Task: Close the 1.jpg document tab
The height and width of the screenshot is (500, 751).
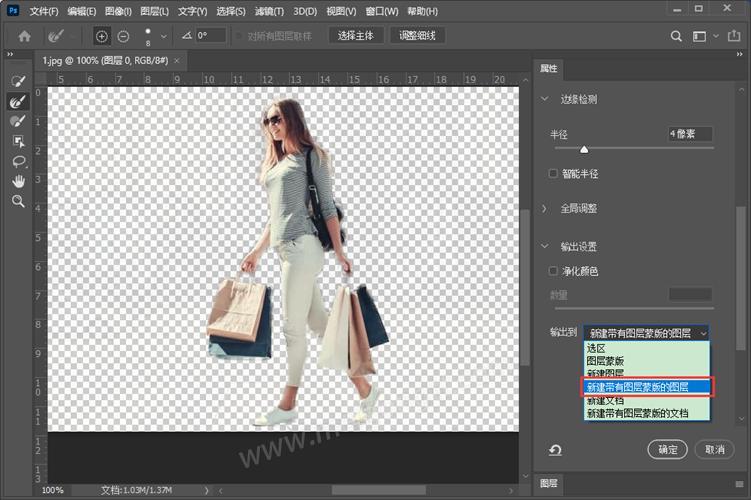Action: pyautogui.click(x=177, y=61)
